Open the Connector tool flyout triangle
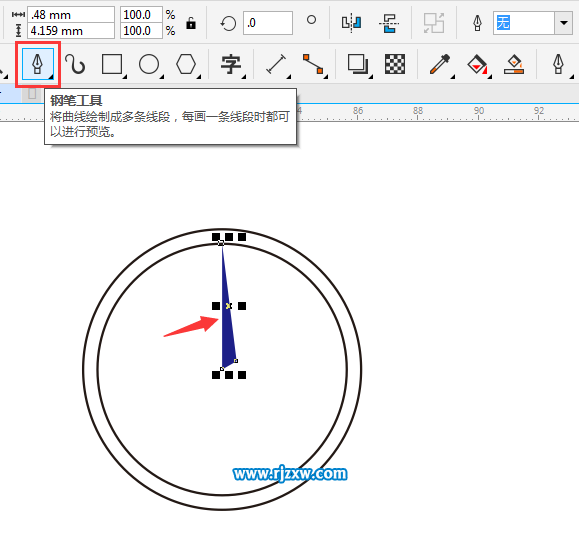579x554 pixels. tap(326, 76)
